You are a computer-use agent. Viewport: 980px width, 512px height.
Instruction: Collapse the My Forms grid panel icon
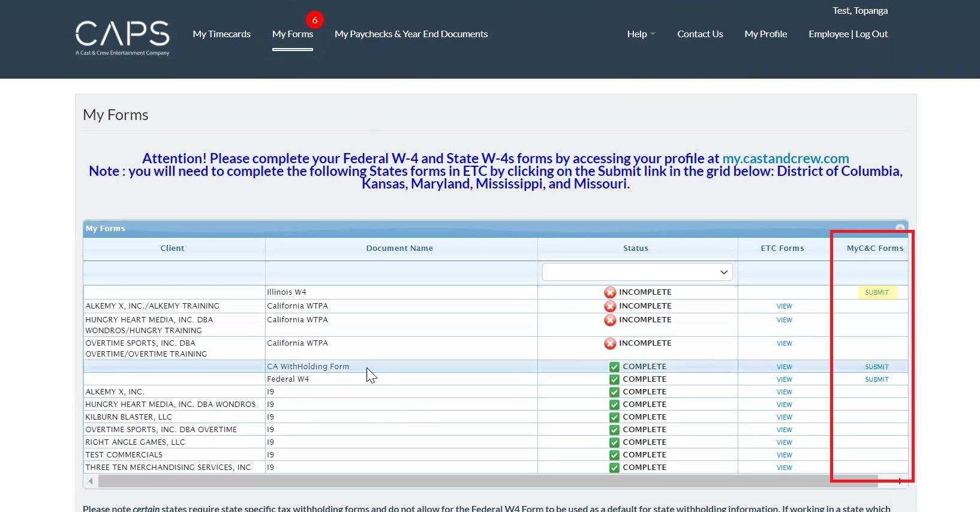[900, 228]
